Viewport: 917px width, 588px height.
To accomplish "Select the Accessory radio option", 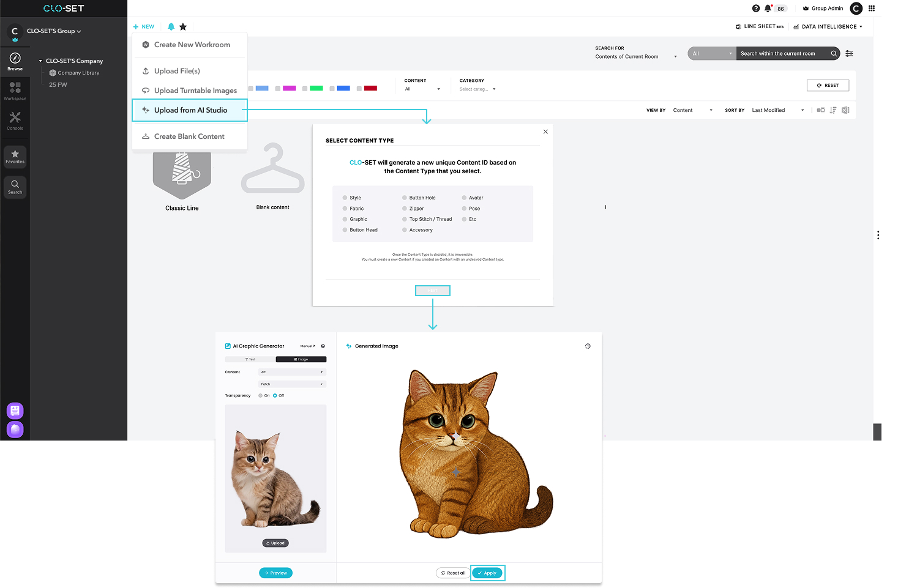I will [x=405, y=230].
